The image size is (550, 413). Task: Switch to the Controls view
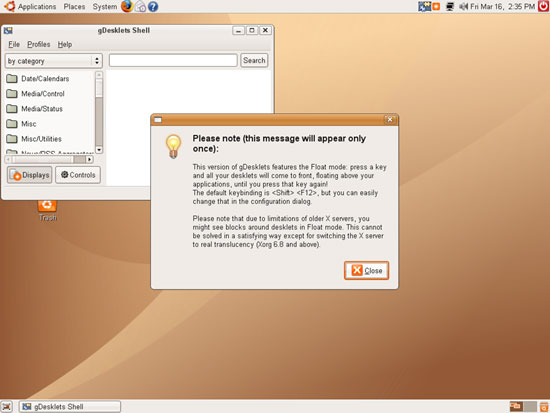[78, 175]
